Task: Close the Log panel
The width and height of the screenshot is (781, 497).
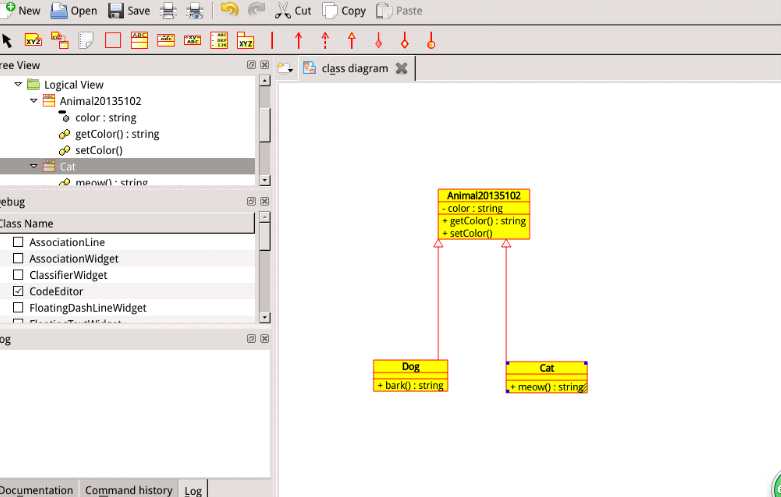Action: (x=264, y=339)
